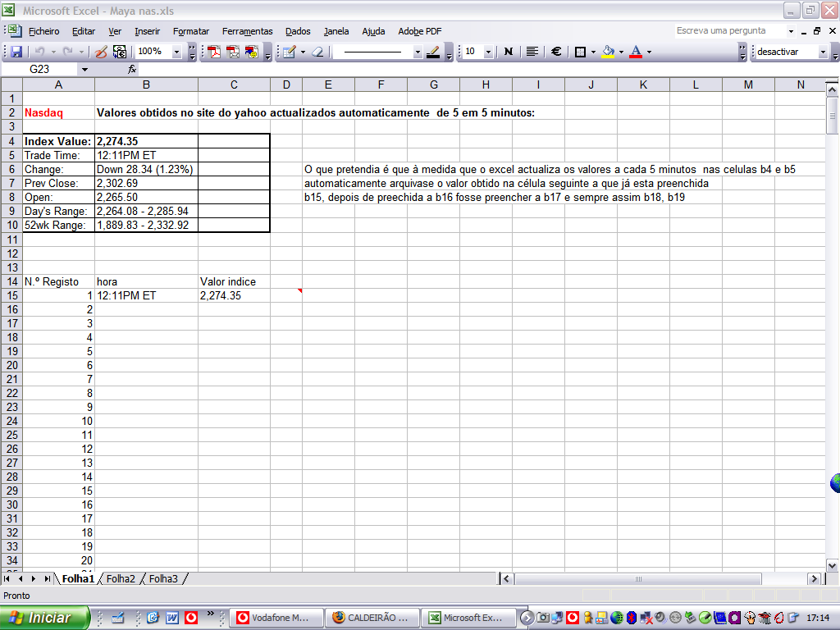Open the font size dropdown
The height and width of the screenshot is (630, 840).
coord(488,52)
